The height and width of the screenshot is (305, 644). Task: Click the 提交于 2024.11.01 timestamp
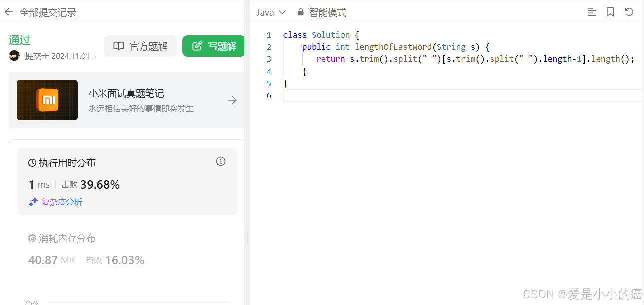(59, 56)
